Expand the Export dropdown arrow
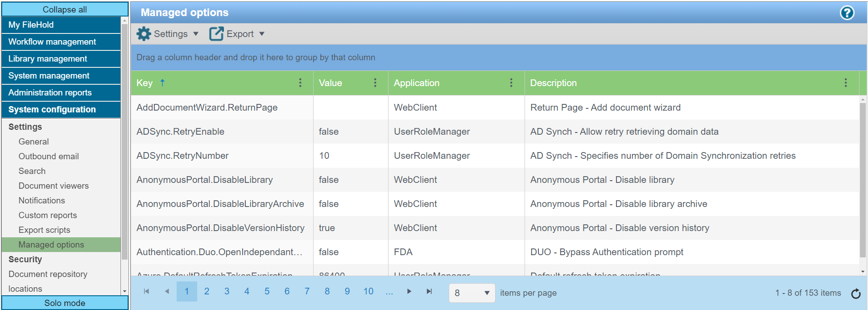The width and height of the screenshot is (868, 310). point(262,34)
